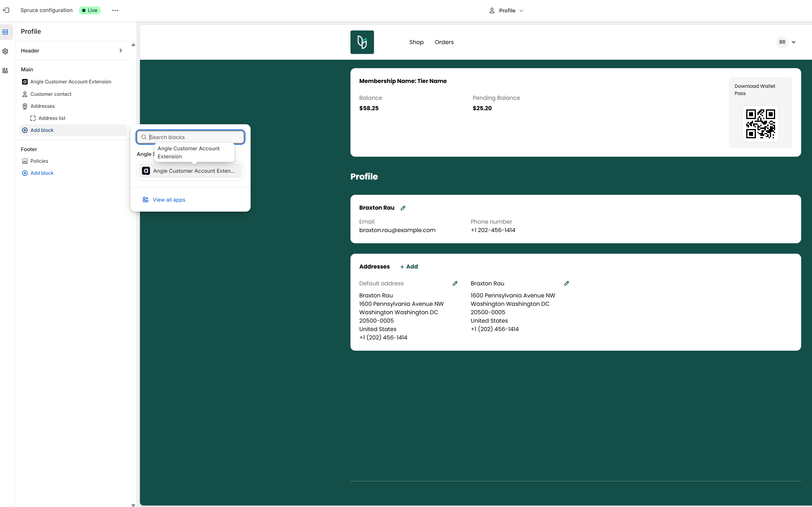Open the settings gear in left rail
The height and width of the screenshot is (507, 812).
point(5,51)
